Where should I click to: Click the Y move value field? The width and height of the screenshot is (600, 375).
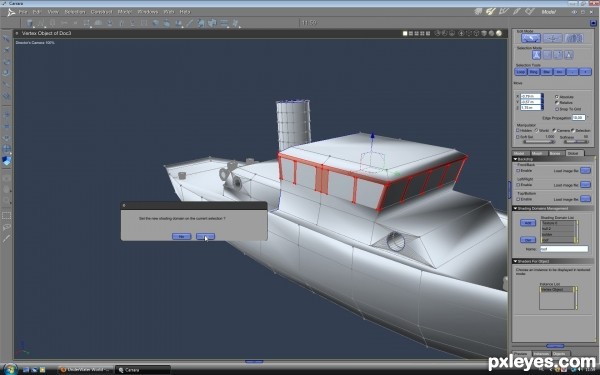(x=530, y=102)
